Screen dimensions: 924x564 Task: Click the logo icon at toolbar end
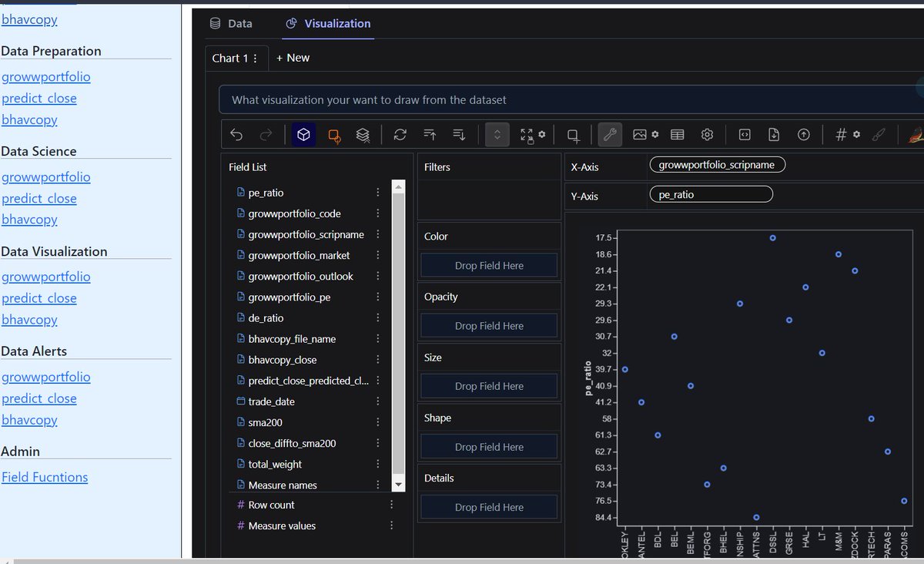916,135
